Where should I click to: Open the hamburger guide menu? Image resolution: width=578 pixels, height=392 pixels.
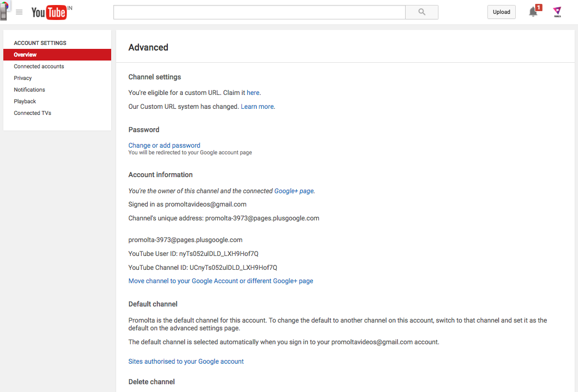tap(19, 12)
